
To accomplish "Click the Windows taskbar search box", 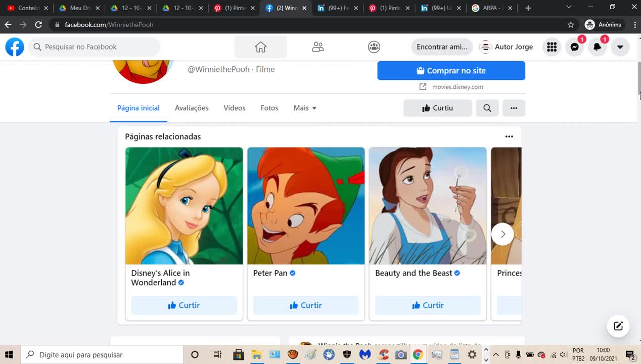I will (x=102, y=355).
